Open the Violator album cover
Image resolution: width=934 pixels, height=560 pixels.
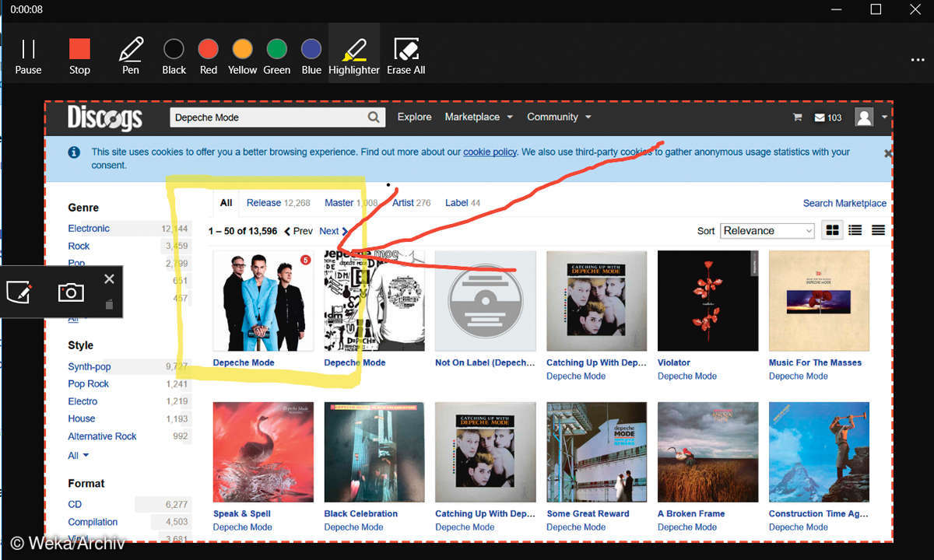click(708, 301)
